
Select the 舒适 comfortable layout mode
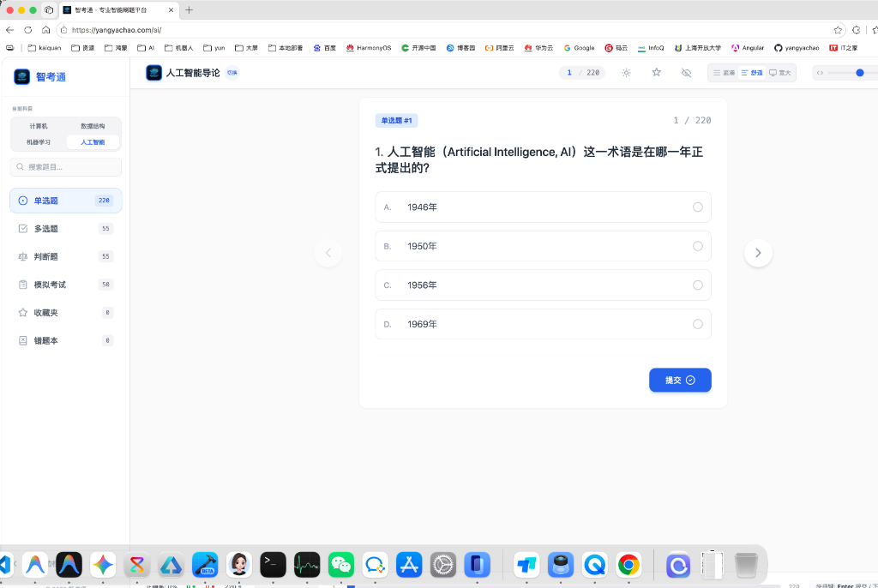coord(751,73)
